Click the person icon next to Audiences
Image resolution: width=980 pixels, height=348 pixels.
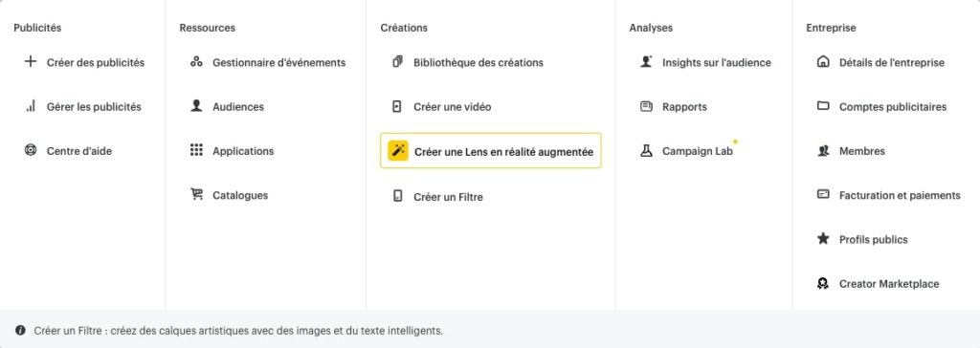tap(196, 106)
